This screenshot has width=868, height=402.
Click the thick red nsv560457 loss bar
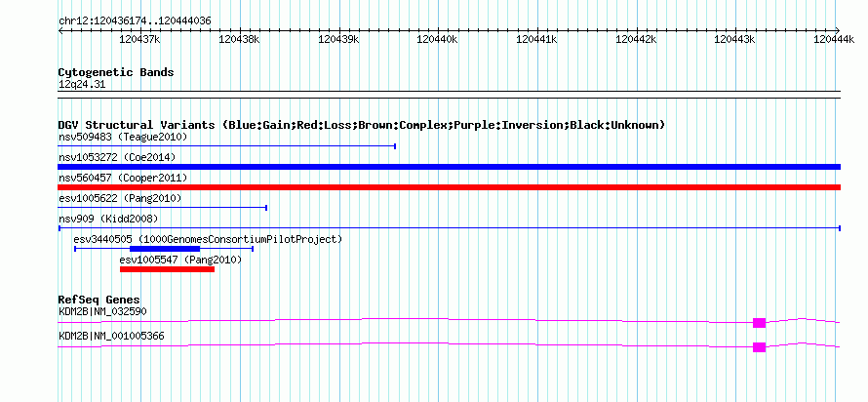click(450, 187)
